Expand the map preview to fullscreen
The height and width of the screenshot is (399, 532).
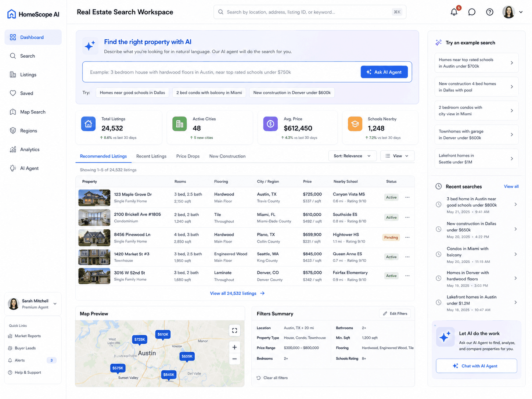tap(234, 331)
